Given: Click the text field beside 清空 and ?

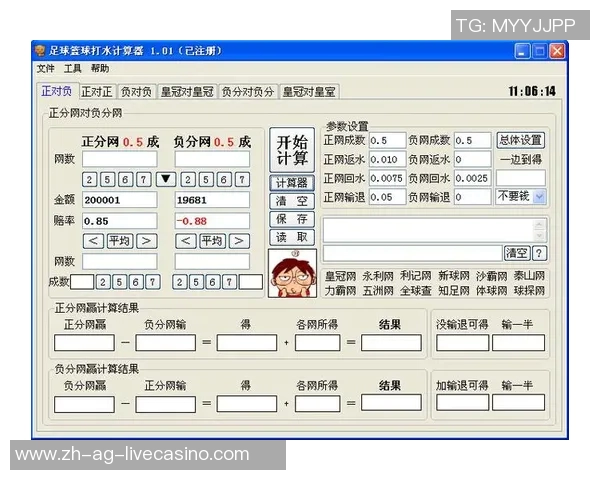Looking at the screenshot, I should point(412,253).
